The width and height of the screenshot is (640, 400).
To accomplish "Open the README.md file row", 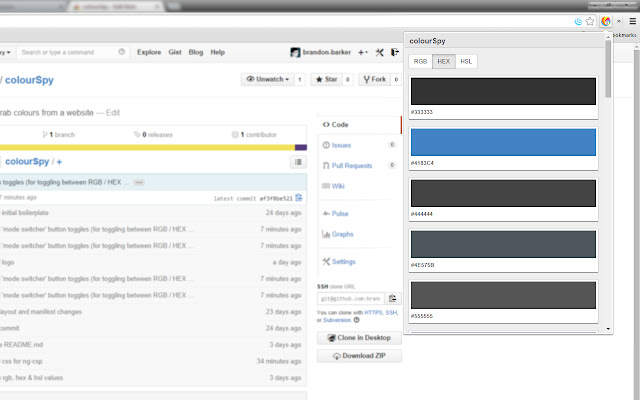I will tap(153, 345).
